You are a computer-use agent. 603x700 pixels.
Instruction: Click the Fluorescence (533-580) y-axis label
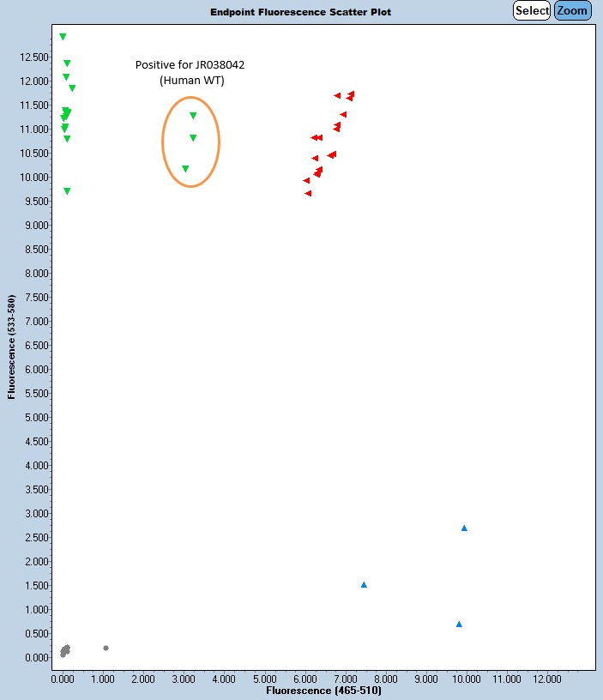11,347
